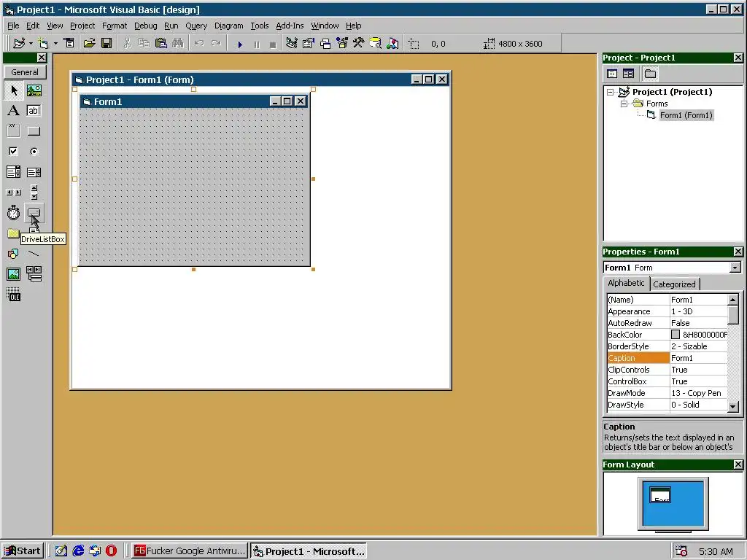This screenshot has width=747, height=560.
Task: Click the Save Project floppy icon
Action: [x=107, y=43]
